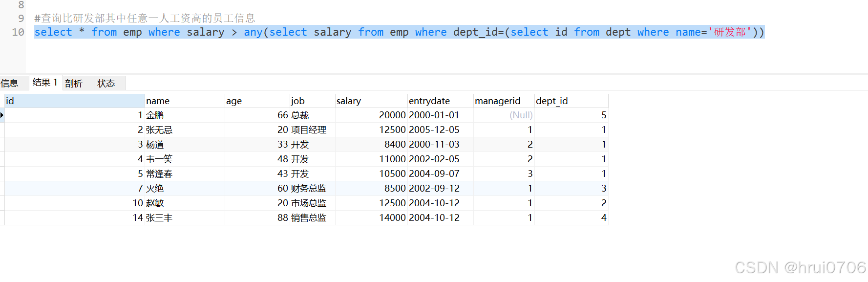Image resolution: width=868 pixels, height=282 pixels.
Task: Select the salary cell 10500
Action: point(371,174)
